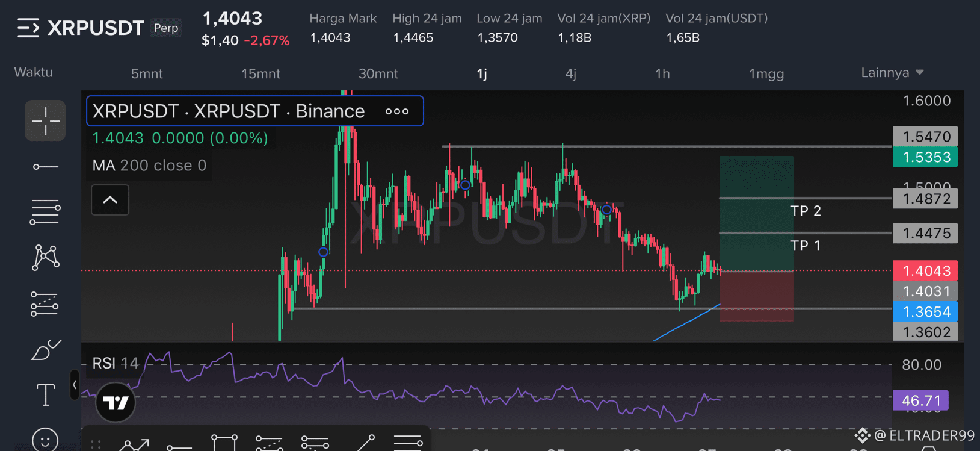Select the TP 2 label on chart
The image size is (980, 451).
click(x=806, y=211)
